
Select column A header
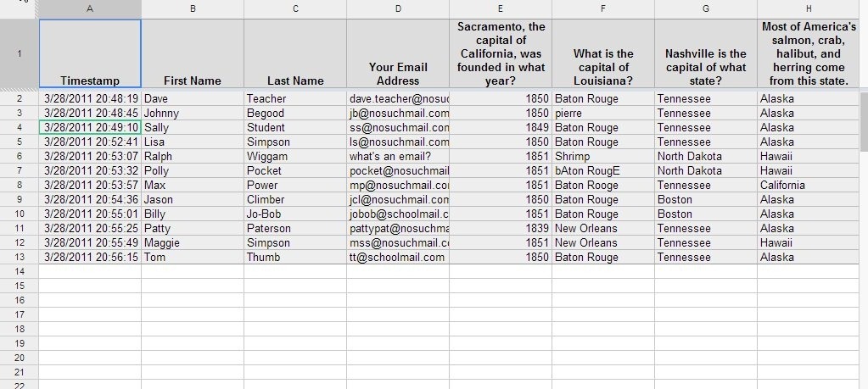(x=90, y=8)
